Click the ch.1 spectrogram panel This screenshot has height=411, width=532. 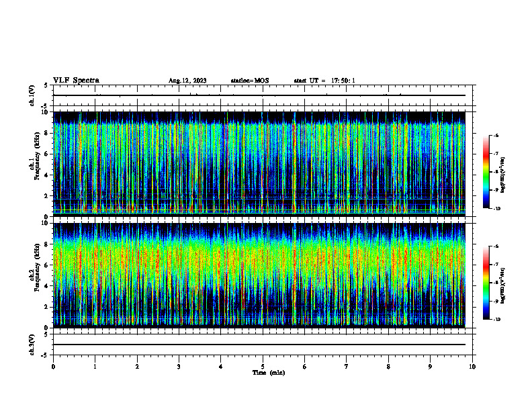point(259,164)
